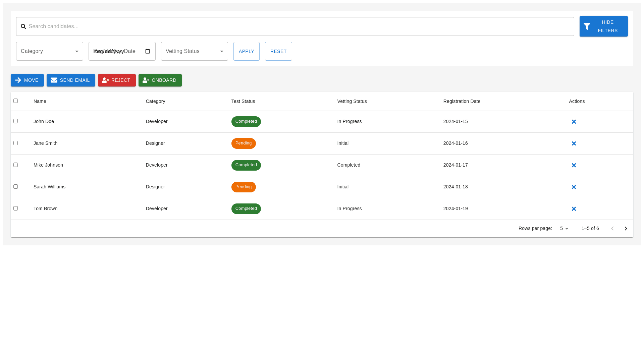
Task: Select the checkbox for Tom Brown
Action: [15, 208]
